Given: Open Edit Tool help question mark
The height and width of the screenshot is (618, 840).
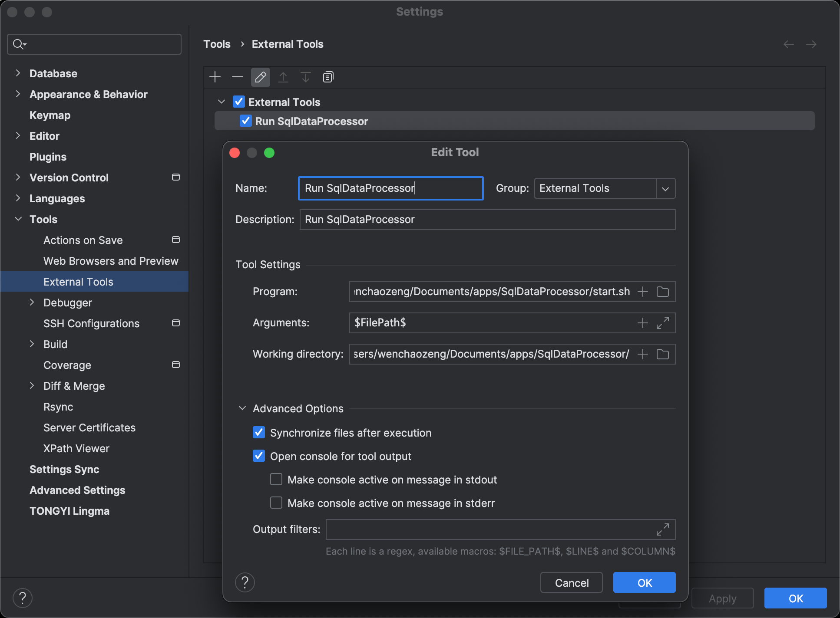Looking at the screenshot, I should pyautogui.click(x=245, y=582).
